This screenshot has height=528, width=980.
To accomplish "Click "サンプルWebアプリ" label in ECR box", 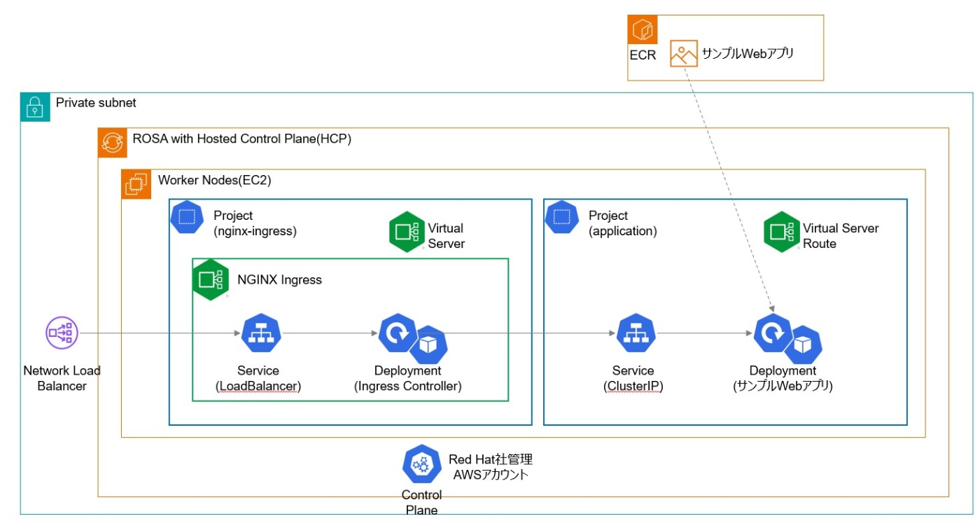I will pos(748,53).
